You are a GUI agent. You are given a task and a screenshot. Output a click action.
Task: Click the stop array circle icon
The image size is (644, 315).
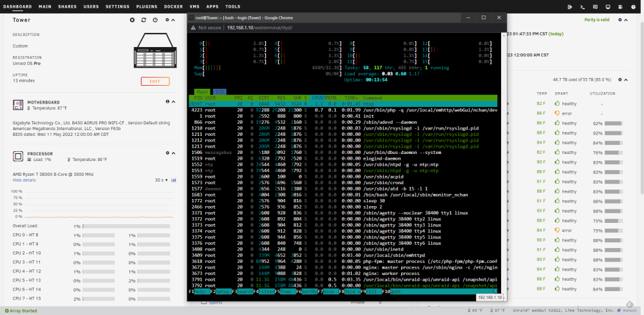pos(132,20)
